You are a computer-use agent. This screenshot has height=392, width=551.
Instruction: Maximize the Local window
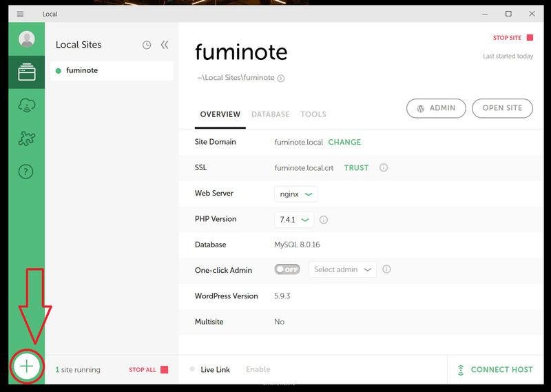click(x=508, y=14)
